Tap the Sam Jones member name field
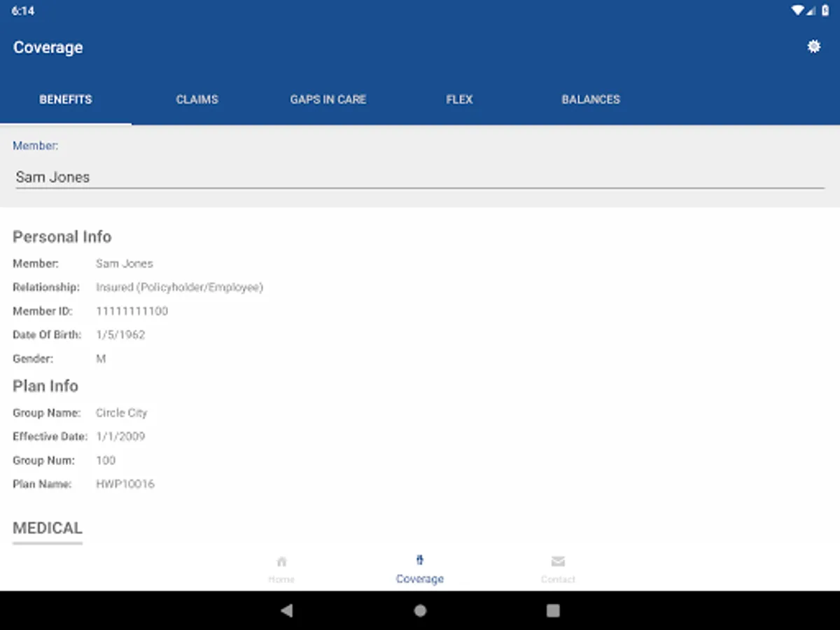 (52, 176)
